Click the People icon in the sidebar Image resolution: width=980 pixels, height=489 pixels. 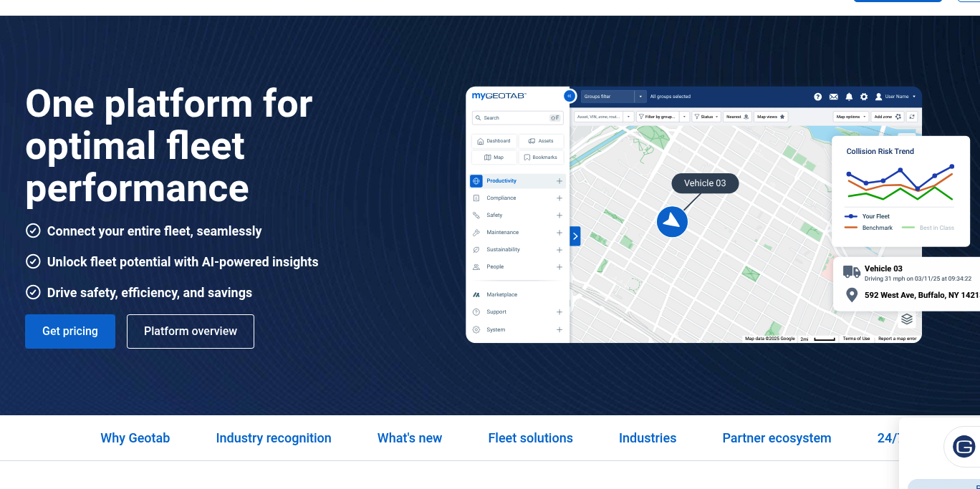point(476,267)
